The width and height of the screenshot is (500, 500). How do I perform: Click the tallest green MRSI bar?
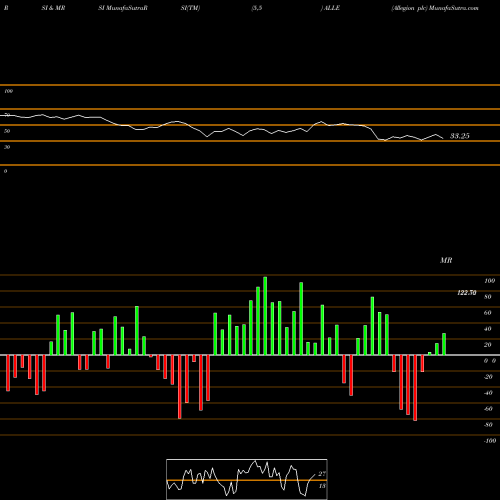click(x=265, y=316)
